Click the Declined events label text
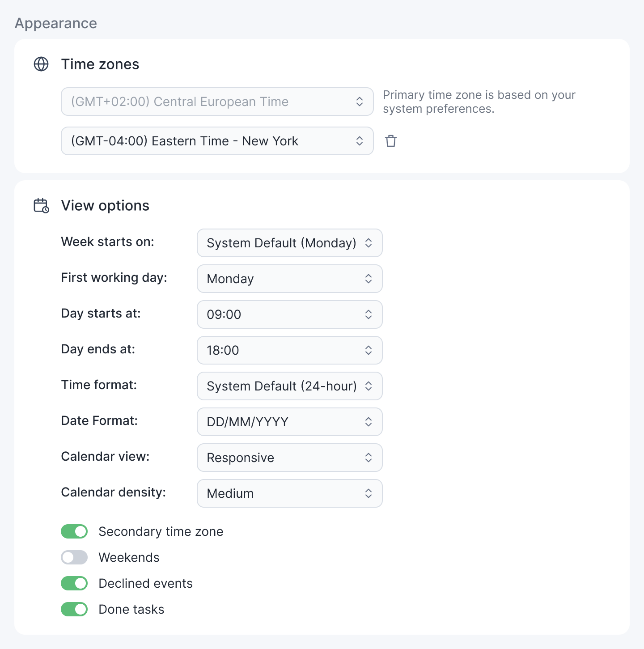644x649 pixels. coord(146,583)
